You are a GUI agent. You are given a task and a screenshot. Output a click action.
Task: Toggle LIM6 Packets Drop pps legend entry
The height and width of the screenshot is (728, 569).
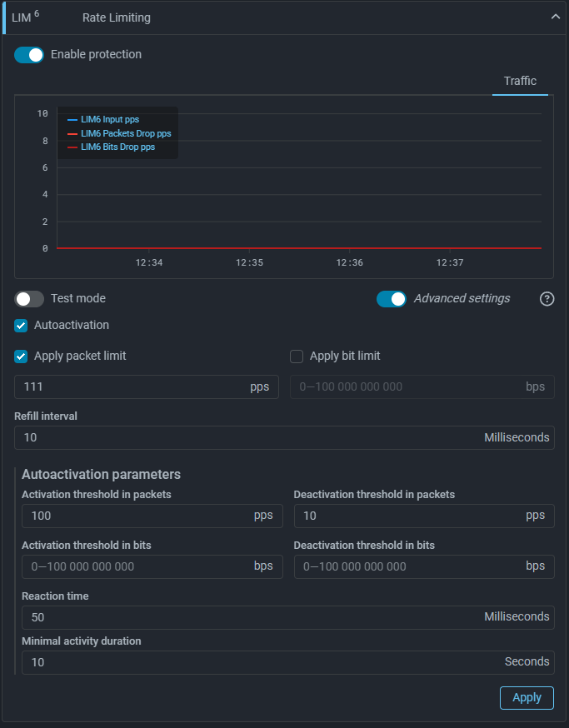pos(125,133)
